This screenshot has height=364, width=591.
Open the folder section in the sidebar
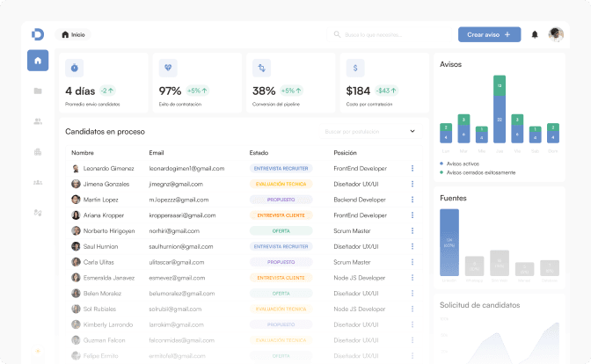pyautogui.click(x=38, y=91)
